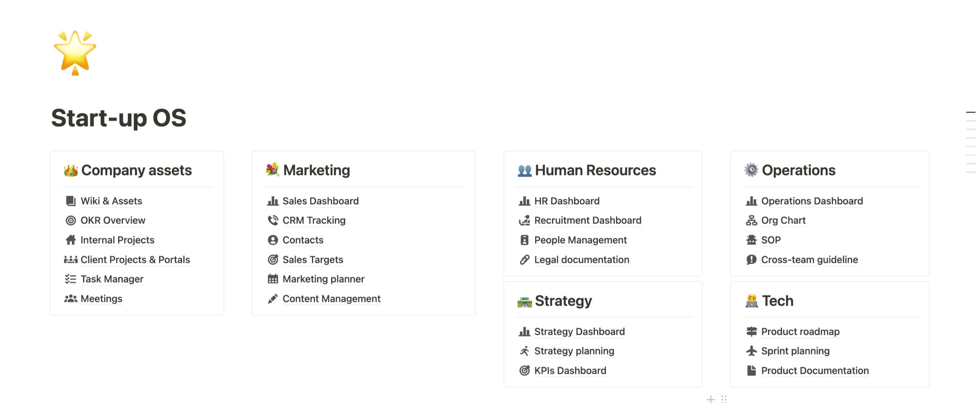Open the OKR Overview page link
This screenshot has height=403, width=980.
click(x=113, y=220)
